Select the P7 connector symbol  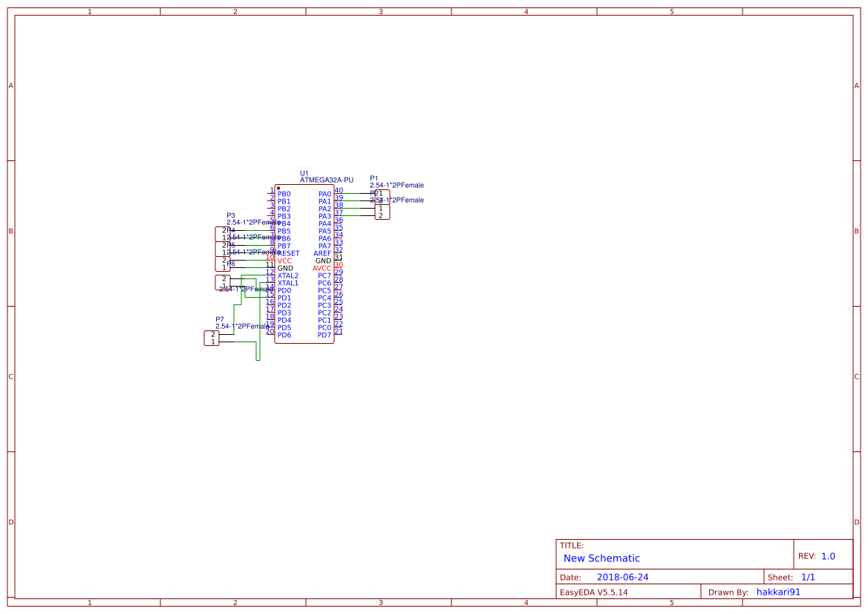(212, 339)
